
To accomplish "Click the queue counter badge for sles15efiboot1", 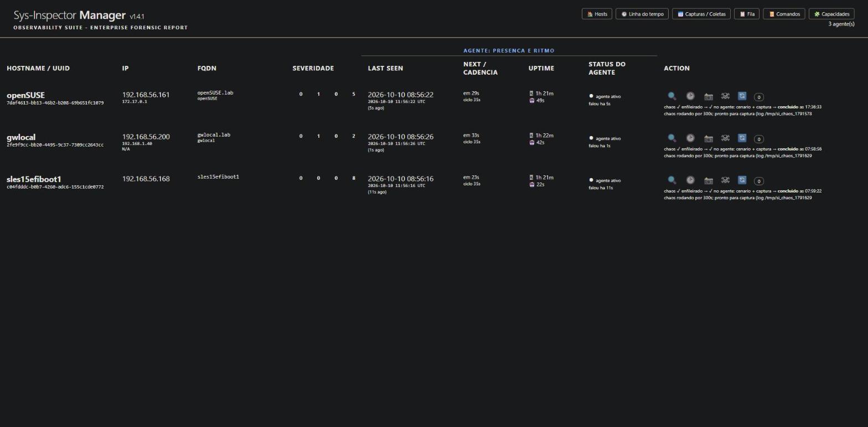I will point(759,181).
